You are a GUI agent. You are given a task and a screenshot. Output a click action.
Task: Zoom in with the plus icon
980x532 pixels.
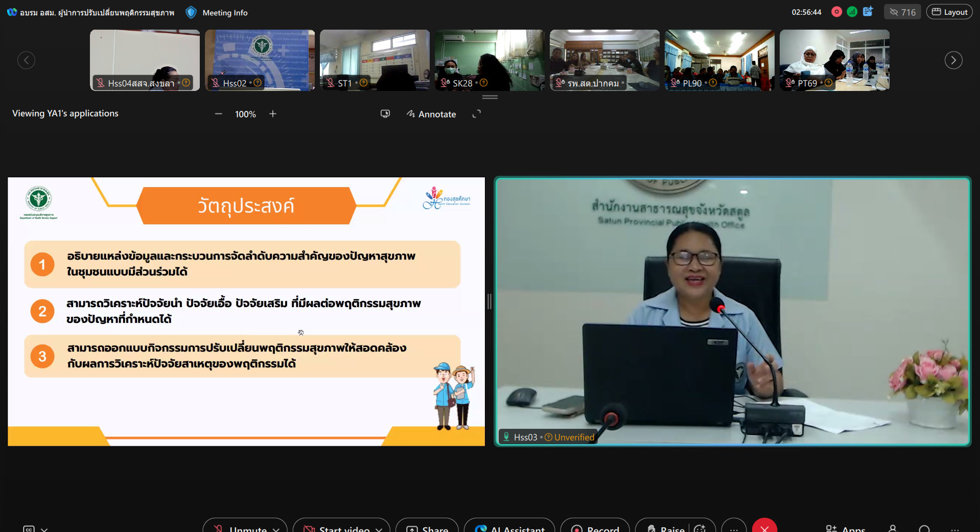[273, 114]
